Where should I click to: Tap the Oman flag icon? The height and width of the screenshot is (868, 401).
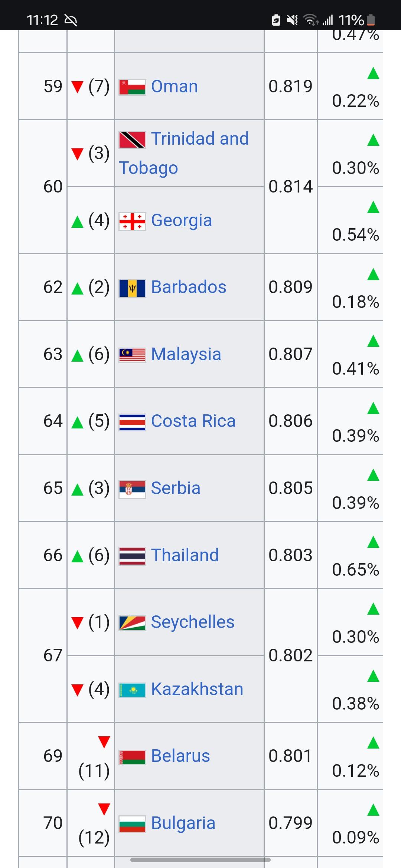(x=132, y=87)
